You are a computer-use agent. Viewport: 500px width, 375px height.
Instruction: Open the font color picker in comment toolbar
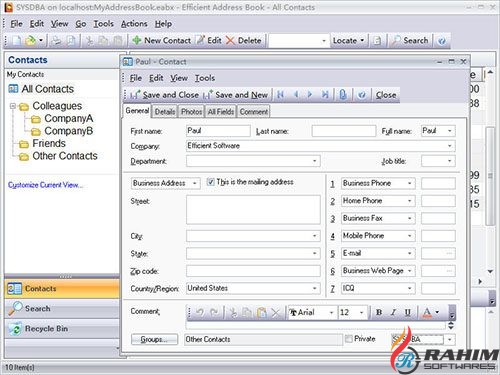coord(437,312)
